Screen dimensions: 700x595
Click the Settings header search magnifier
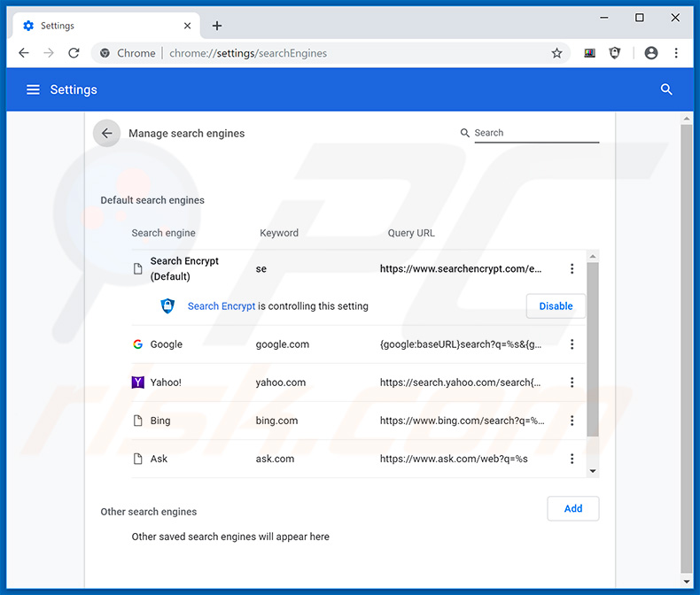[666, 89]
